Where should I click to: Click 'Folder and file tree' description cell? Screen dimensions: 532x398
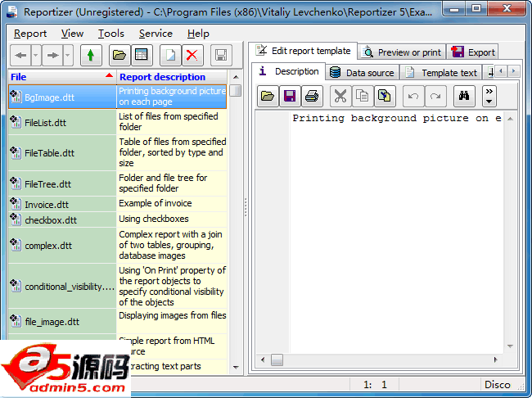(x=172, y=183)
